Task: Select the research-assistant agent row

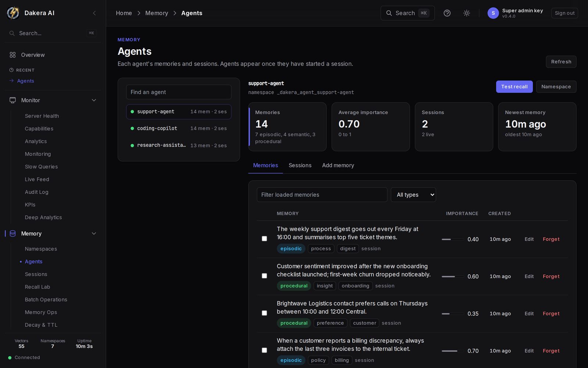Action: click(179, 145)
